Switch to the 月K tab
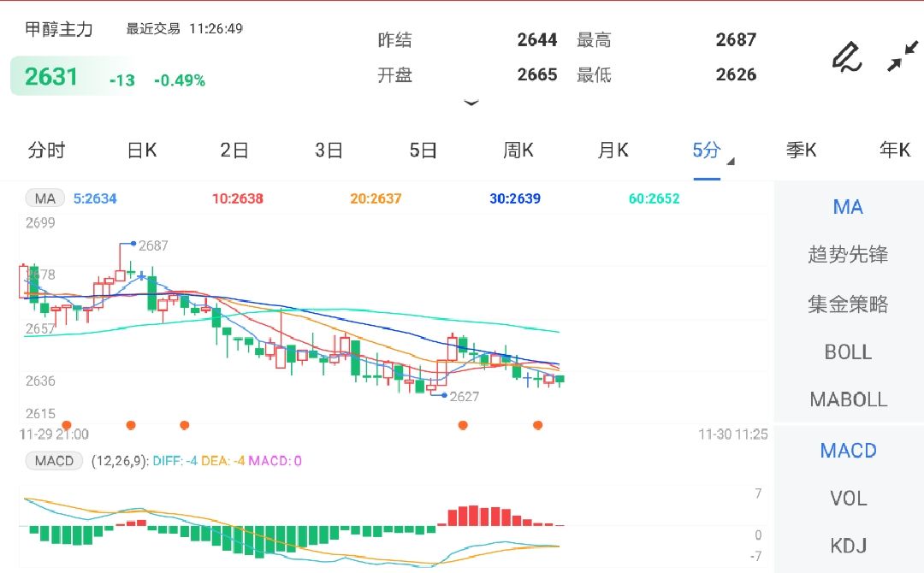The image size is (924, 573). tap(613, 151)
